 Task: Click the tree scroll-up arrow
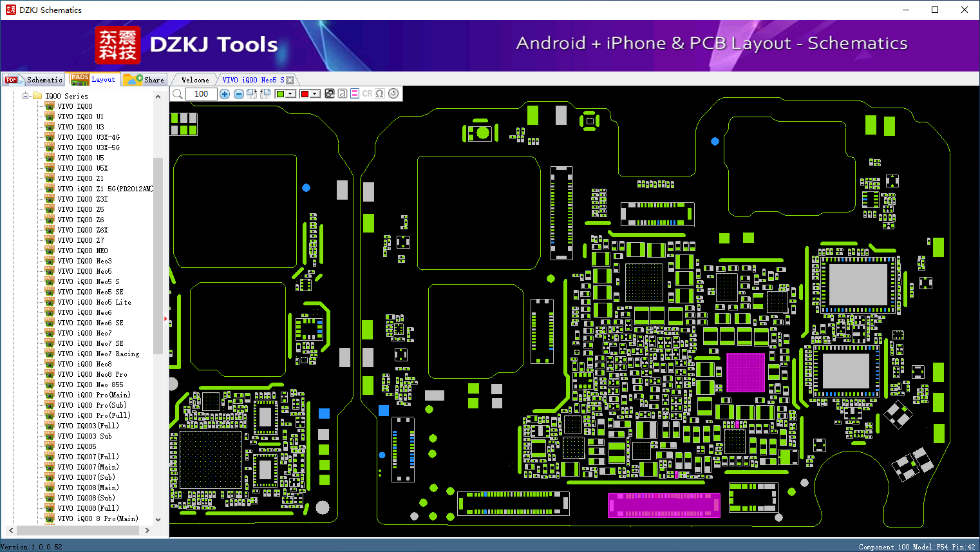tap(158, 97)
